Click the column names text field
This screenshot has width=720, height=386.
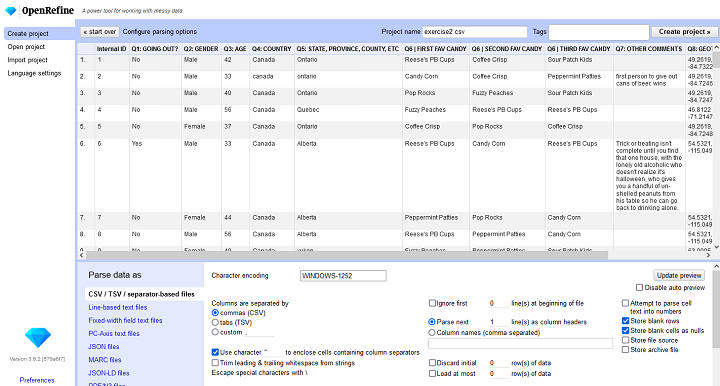(x=520, y=343)
